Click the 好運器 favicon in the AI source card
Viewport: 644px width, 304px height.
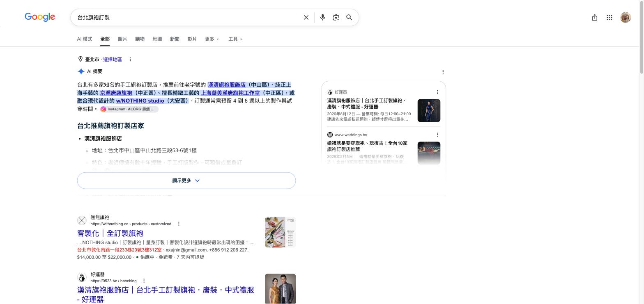[x=330, y=92]
